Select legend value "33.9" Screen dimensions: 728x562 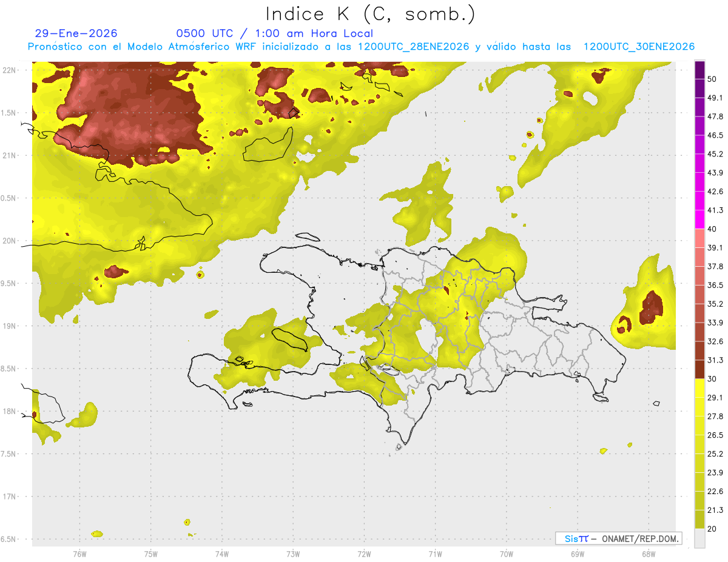[715, 323]
